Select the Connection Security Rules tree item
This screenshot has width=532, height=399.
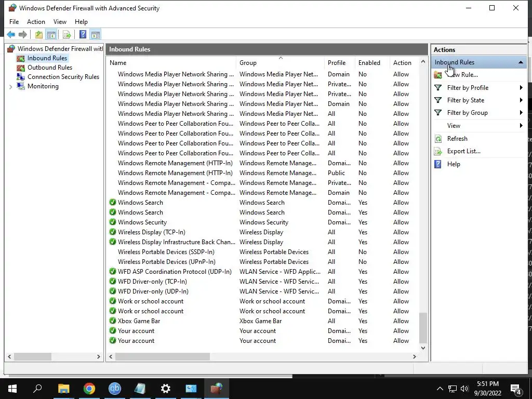(x=63, y=77)
